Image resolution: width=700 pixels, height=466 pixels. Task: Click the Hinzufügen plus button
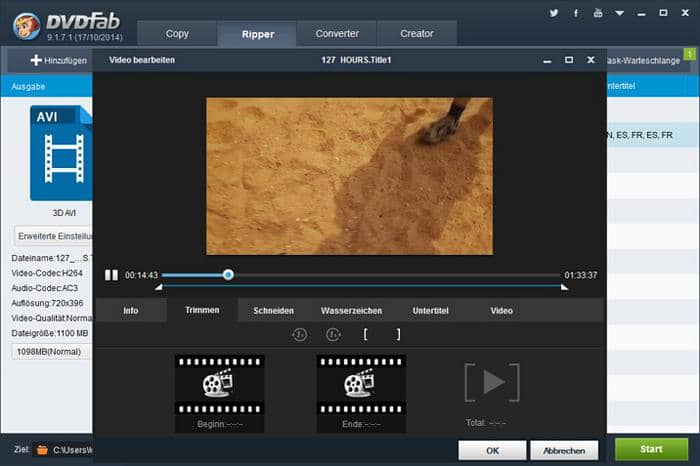tap(58, 60)
